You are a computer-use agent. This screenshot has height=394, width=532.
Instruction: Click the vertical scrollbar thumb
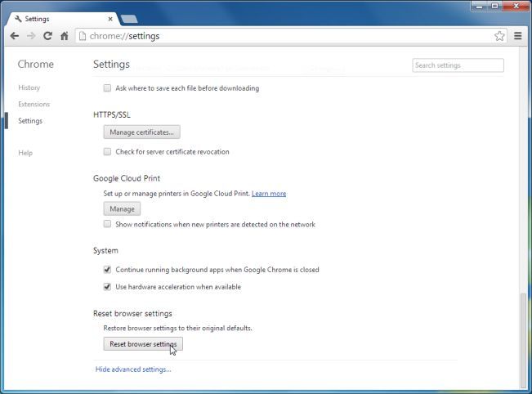pos(523,340)
